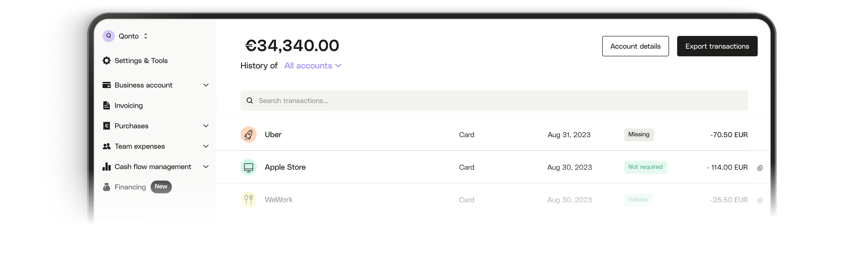Select the Cash flow management chart icon
868x254 pixels.
tap(107, 167)
